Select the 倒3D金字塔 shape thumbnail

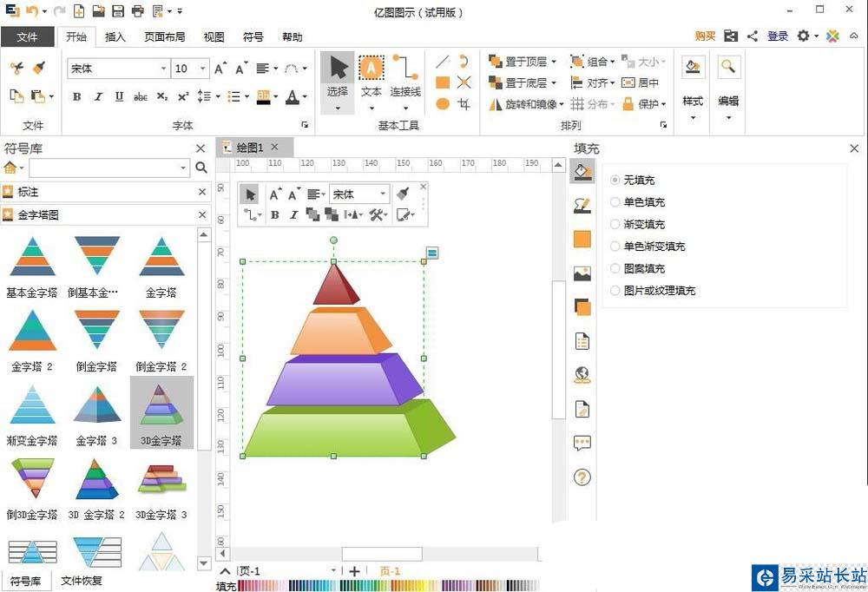[x=32, y=488]
